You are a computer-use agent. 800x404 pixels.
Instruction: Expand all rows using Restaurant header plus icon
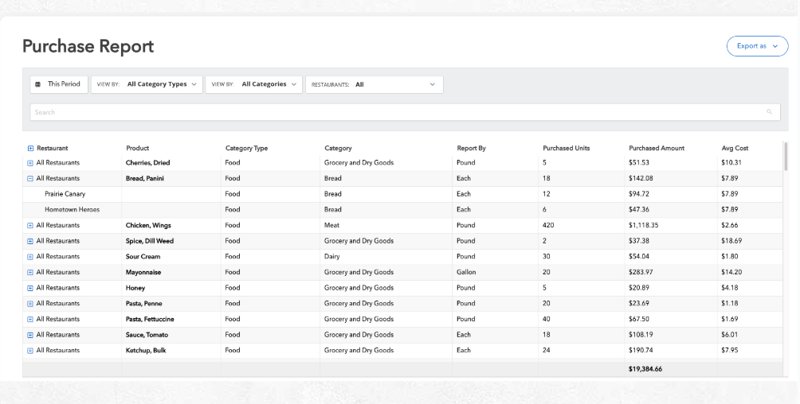pyautogui.click(x=30, y=148)
